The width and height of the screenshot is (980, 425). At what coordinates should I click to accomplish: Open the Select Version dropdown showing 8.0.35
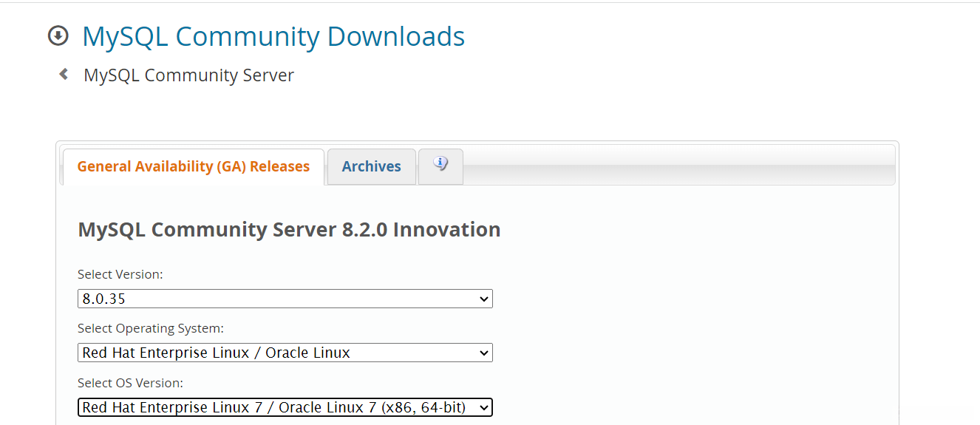point(285,299)
